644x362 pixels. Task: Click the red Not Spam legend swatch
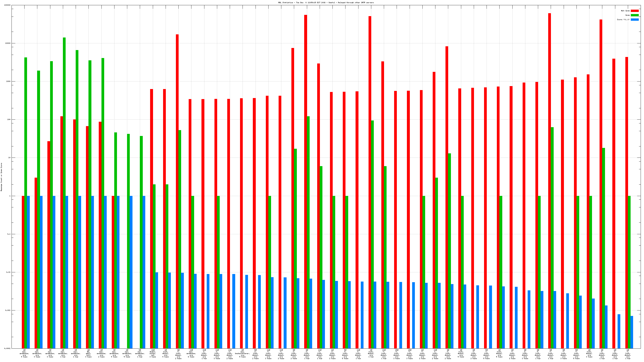tap(635, 11)
